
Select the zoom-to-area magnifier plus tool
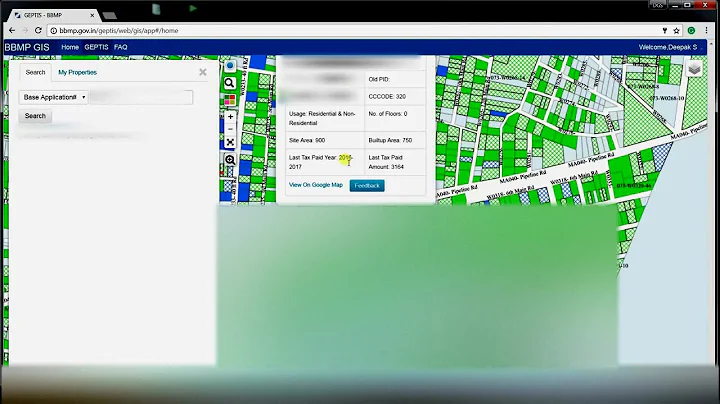point(230,160)
